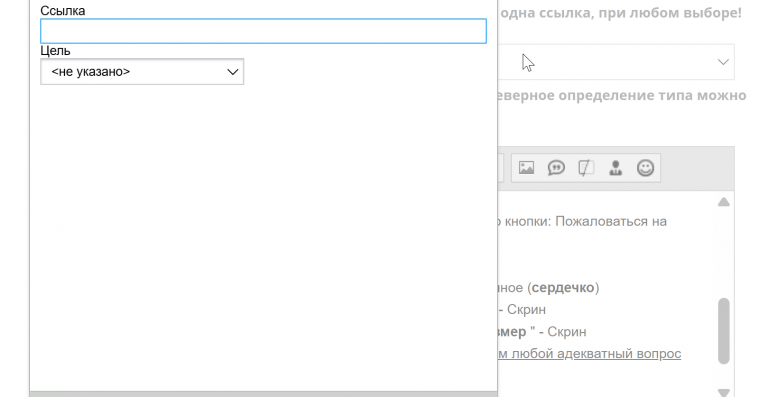Insert image icon in editor toolbar
The height and width of the screenshot is (397, 768).
527,168
